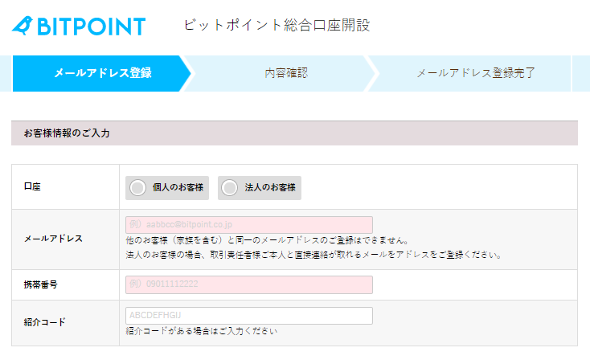The height and width of the screenshot is (364, 590).
Task: Click the メールアドレス登録完了 step tab
Action: 470,73
